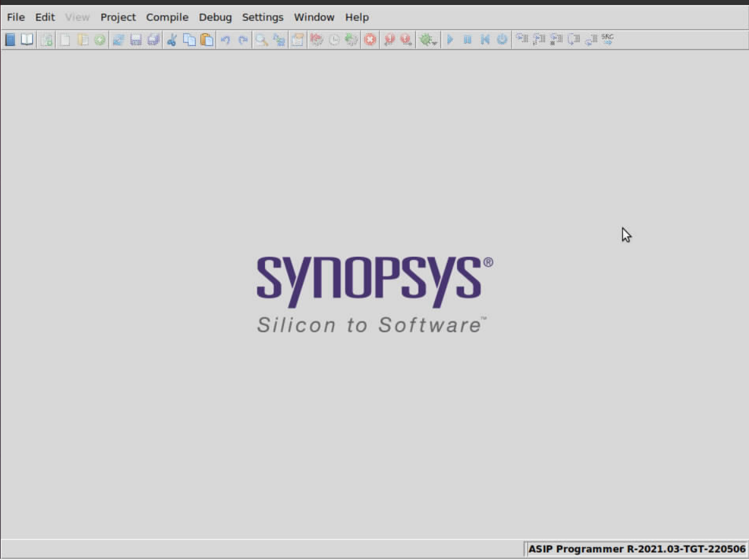Click the SRC step toolbar icon
This screenshot has width=749, height=560.
tap(607, 40)
